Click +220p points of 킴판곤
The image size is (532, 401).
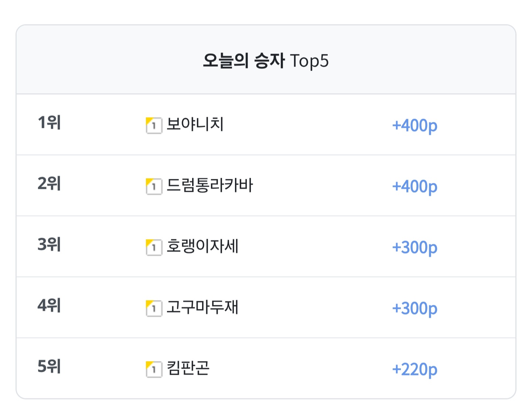pyautogui.click(x=415, y=370)
